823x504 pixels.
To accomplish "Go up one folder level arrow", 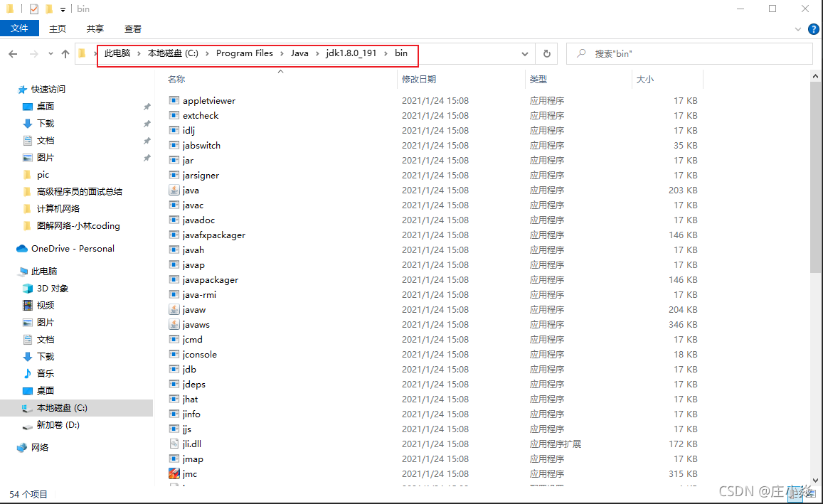I will pyautogui.click(x=65, y=53).
